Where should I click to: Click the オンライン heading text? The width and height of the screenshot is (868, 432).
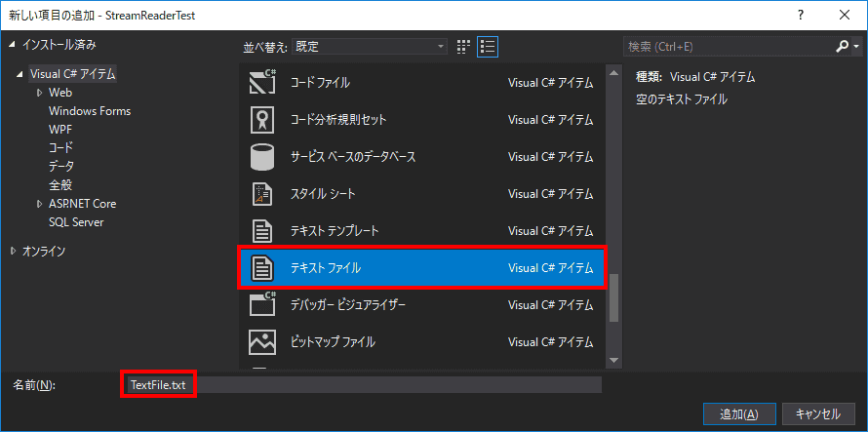point(44,251)
